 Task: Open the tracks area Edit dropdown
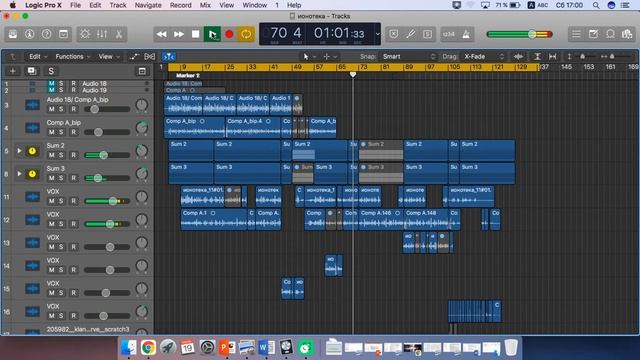pos(38,57)
